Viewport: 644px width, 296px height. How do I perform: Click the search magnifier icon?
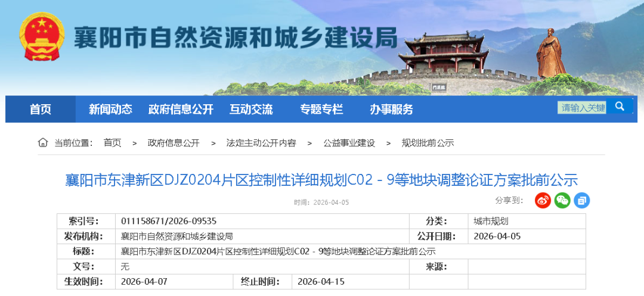(620, 107)
